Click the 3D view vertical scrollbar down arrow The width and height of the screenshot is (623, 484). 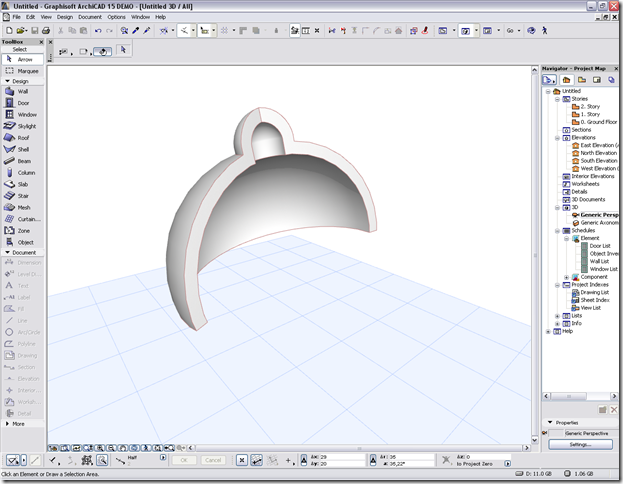(535, 440)
